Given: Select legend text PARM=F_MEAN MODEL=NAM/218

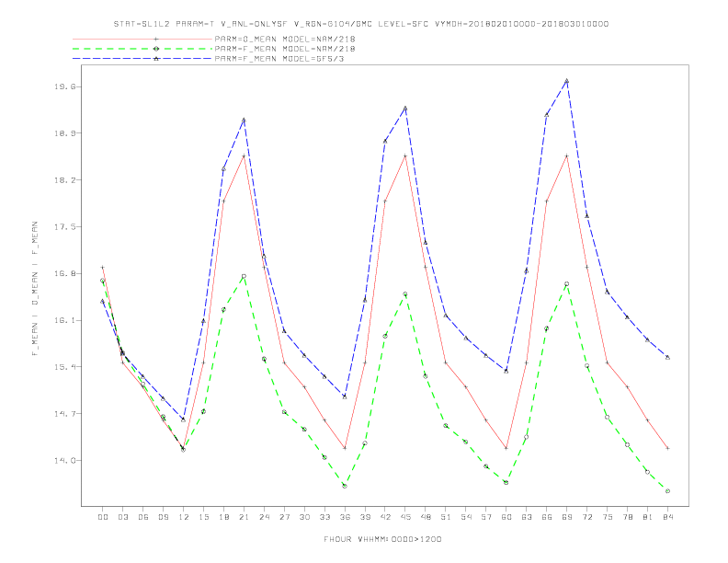Looking at the screenshot, I should pyautogui.click(x=285, y=49).
